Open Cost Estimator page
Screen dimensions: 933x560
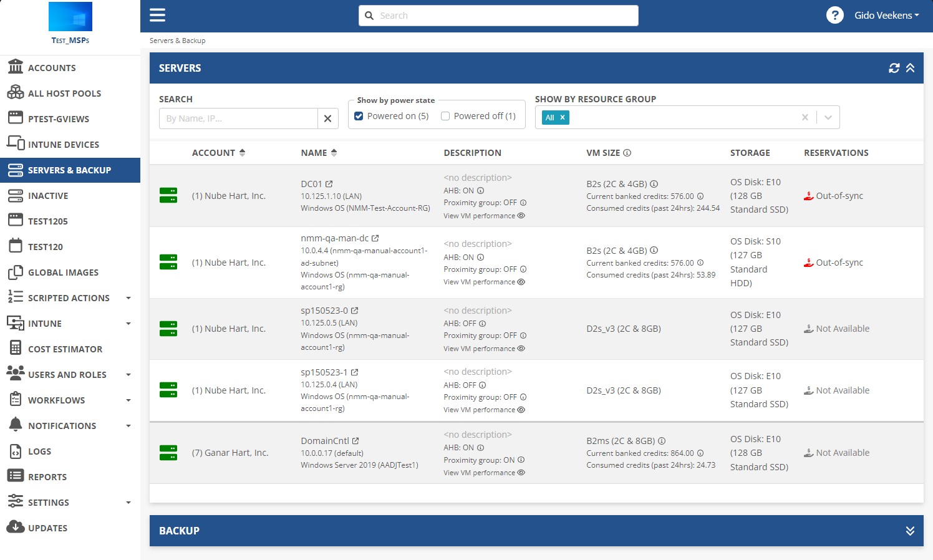point(65,349)
